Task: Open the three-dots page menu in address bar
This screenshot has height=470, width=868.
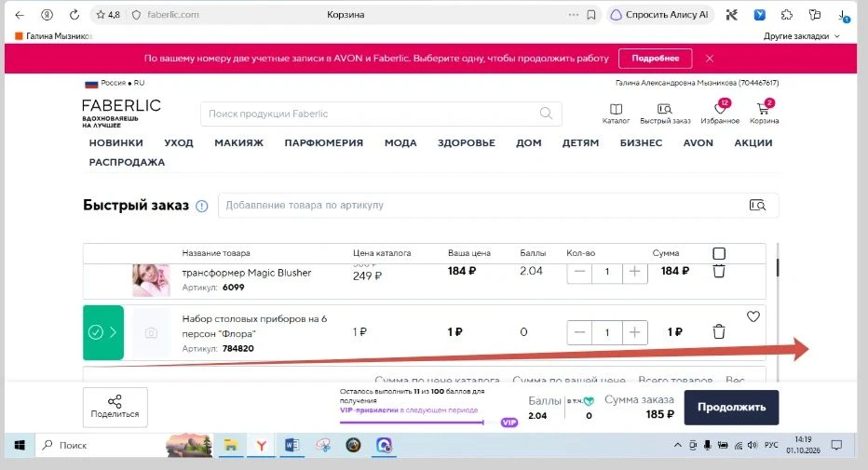Action: (x=574, y=15)
